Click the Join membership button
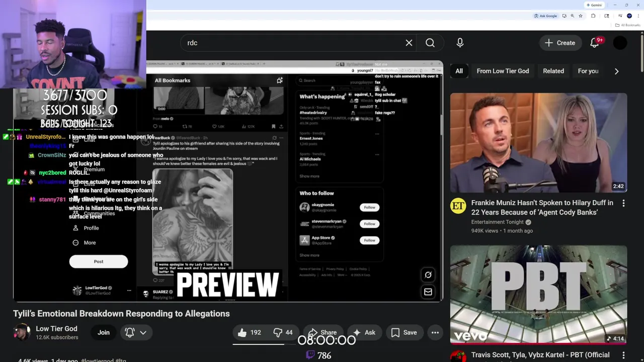This screenshot has height=362, width=644. click(x=103, y=332)
